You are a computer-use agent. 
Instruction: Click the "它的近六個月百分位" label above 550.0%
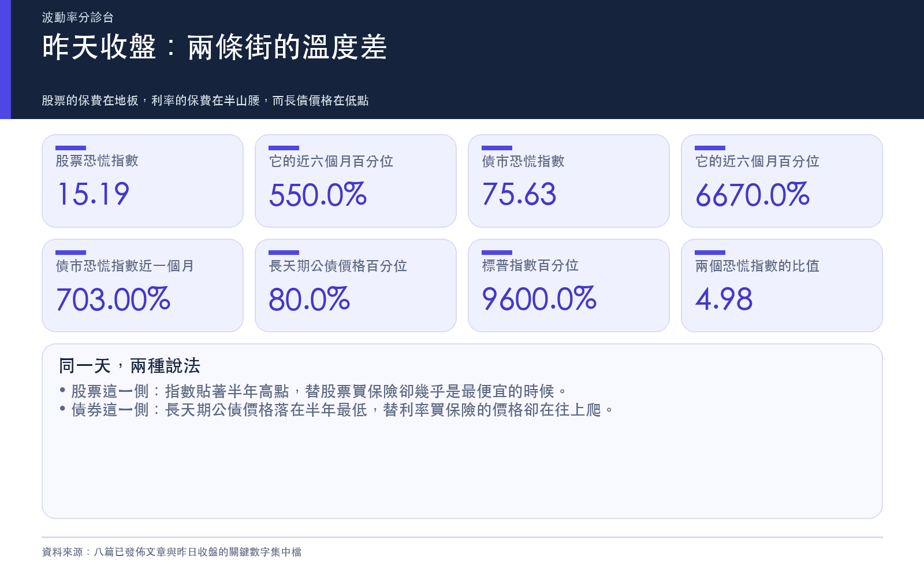(x=331, y=161)
